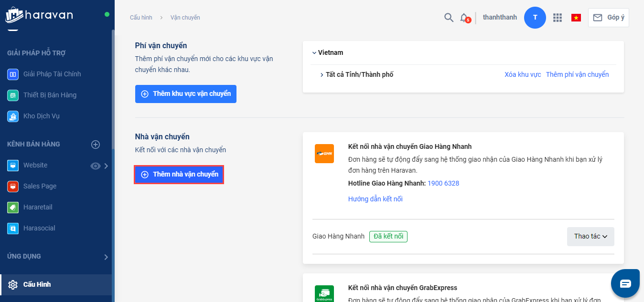644x302 pixels.
Task: Click the GrabExpress logo
Action: (x=324, y=293)
